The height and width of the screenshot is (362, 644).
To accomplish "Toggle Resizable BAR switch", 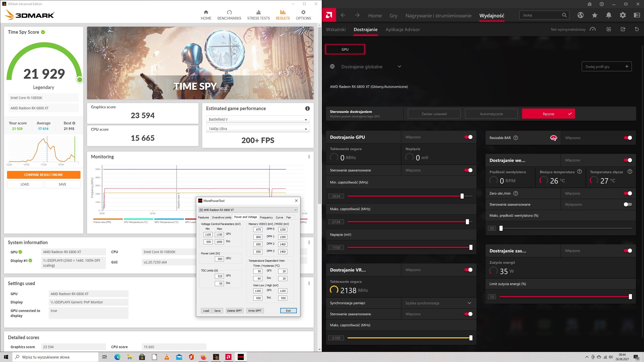I will [x=628, y=138].
